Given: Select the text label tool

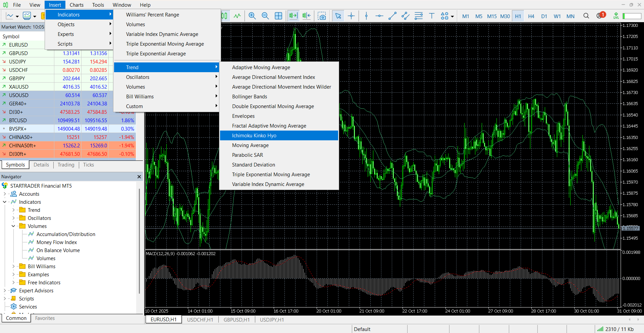Looking at the screenshot, I should point(432,16).
